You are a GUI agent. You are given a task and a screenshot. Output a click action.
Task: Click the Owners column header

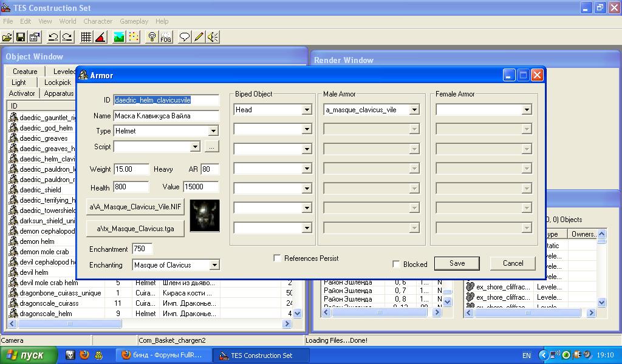point(583,234)
